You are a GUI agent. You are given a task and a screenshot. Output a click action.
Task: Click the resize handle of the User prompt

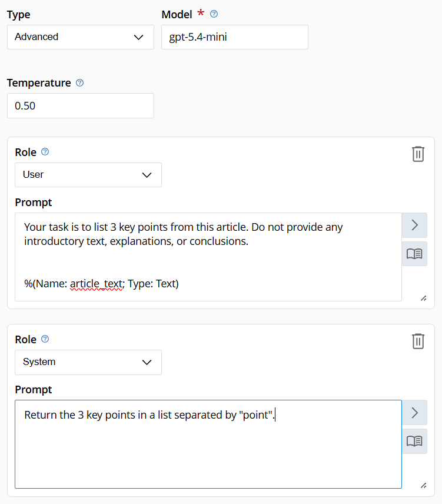[x=423, y=298]
